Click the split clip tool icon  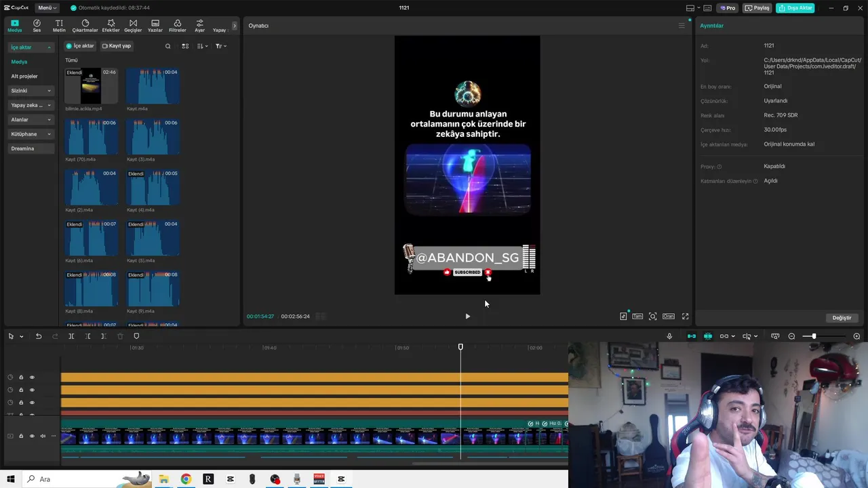[x=71, y=336]
